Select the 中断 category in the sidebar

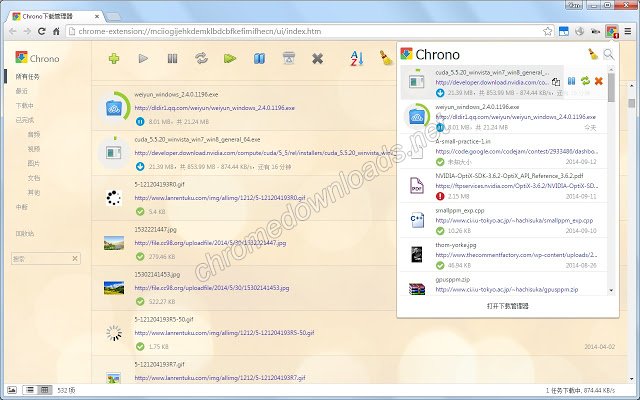point(21,207)
